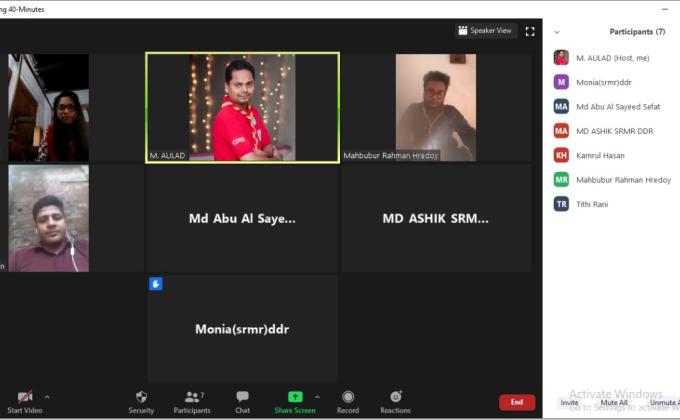
Task: Switch layout using Speaker View button
Action: point(485,31)
